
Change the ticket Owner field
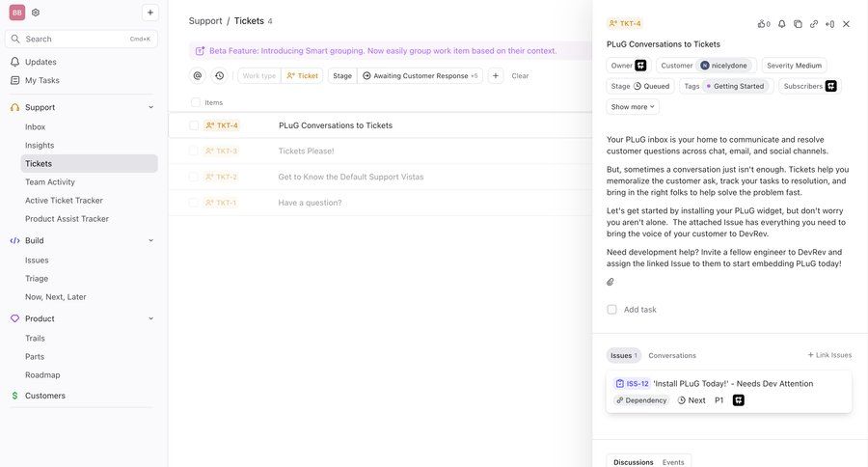[x=629, y=66]
